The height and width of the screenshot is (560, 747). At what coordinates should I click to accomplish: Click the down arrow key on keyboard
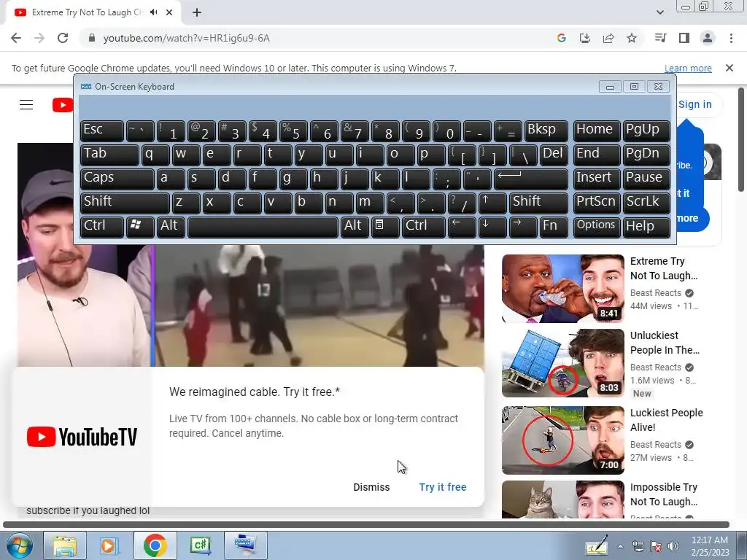(492, 227)
